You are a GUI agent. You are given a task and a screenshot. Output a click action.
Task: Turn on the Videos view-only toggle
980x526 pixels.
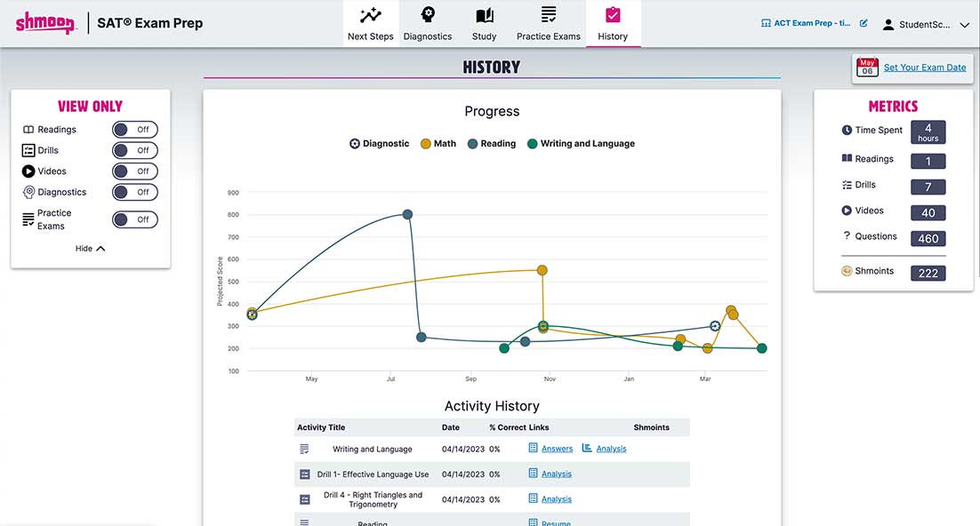[x=134, y=171]
